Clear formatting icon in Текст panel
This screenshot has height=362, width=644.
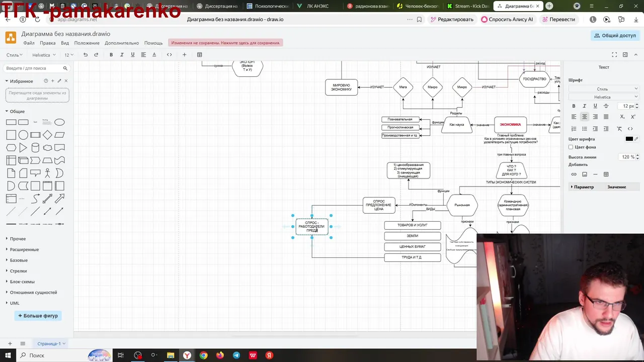619,129
